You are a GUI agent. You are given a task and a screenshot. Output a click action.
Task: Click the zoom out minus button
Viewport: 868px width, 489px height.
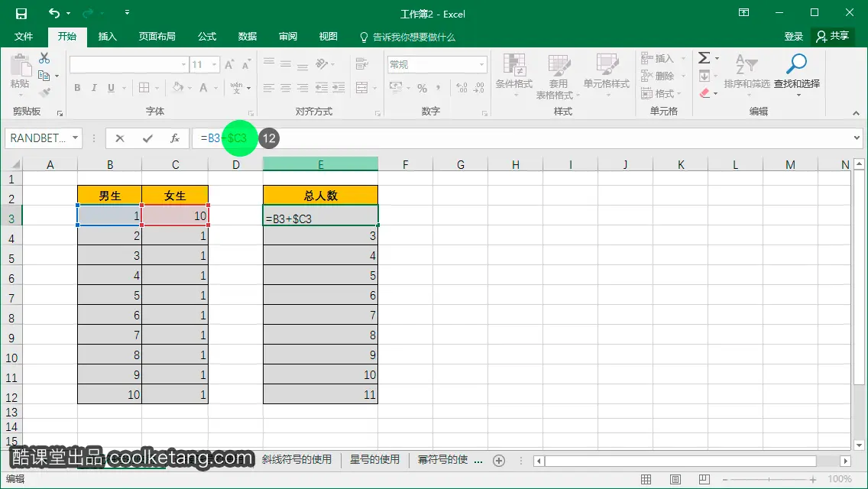coord(724,480)
